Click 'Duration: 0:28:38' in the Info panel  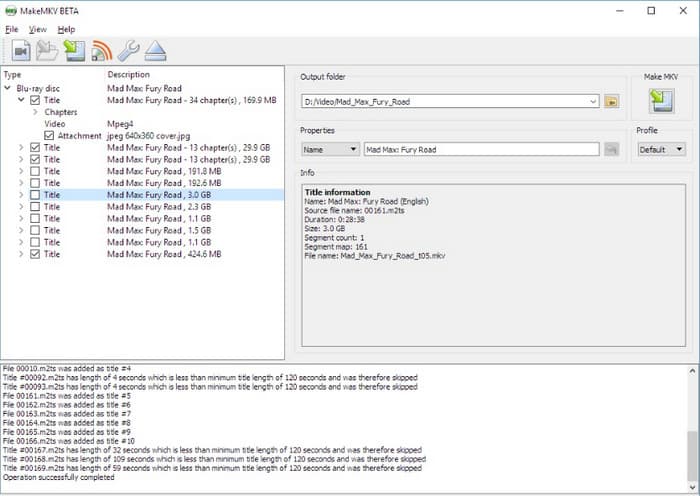point(334,219)
